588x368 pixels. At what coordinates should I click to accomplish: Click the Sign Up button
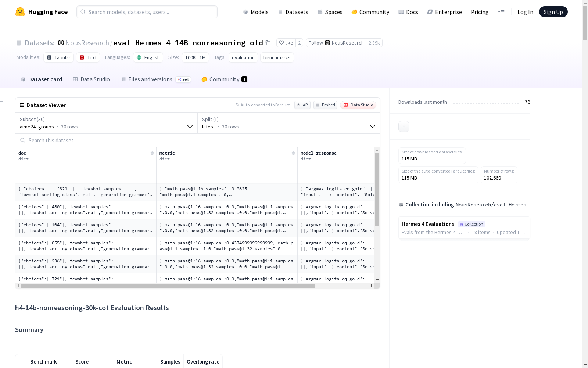coord(553,12)
